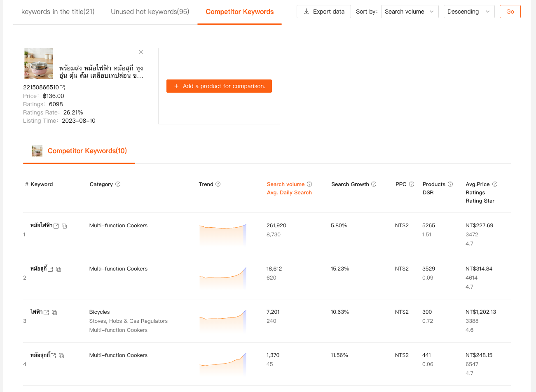Remove the competitor product with X icon

(141, 52)
